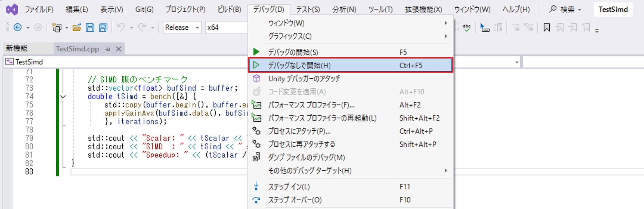Open the ヘルプ(H) menu
Screen dimensions: 644x209
(x=516, y=9)
